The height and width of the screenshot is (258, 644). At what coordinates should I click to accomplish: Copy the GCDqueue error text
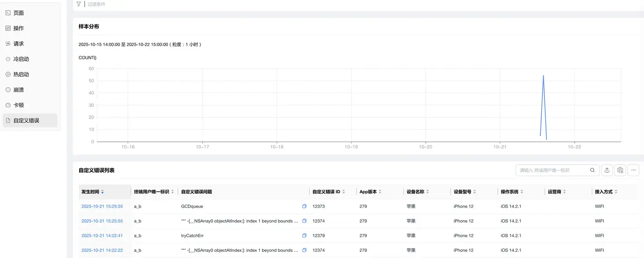304,207
